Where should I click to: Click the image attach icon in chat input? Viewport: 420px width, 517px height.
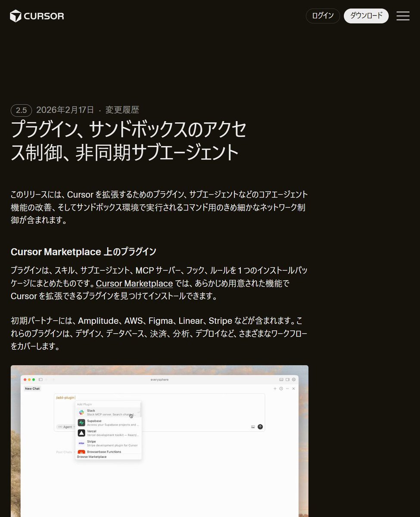click(253, 426)
